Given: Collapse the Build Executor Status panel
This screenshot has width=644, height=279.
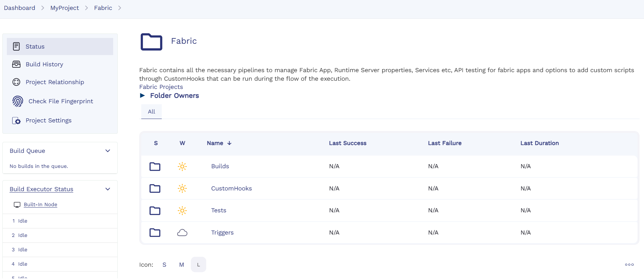Looking at the screenshot, I should pos(108,189).
